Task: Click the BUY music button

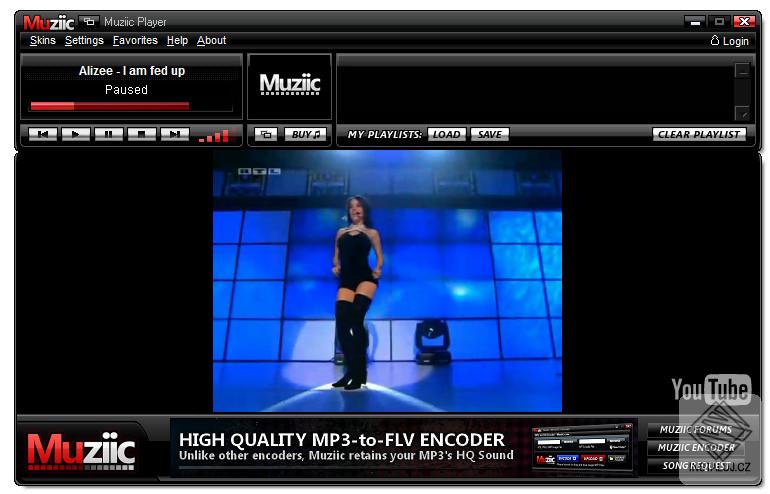Action: (x=305, y=134)
